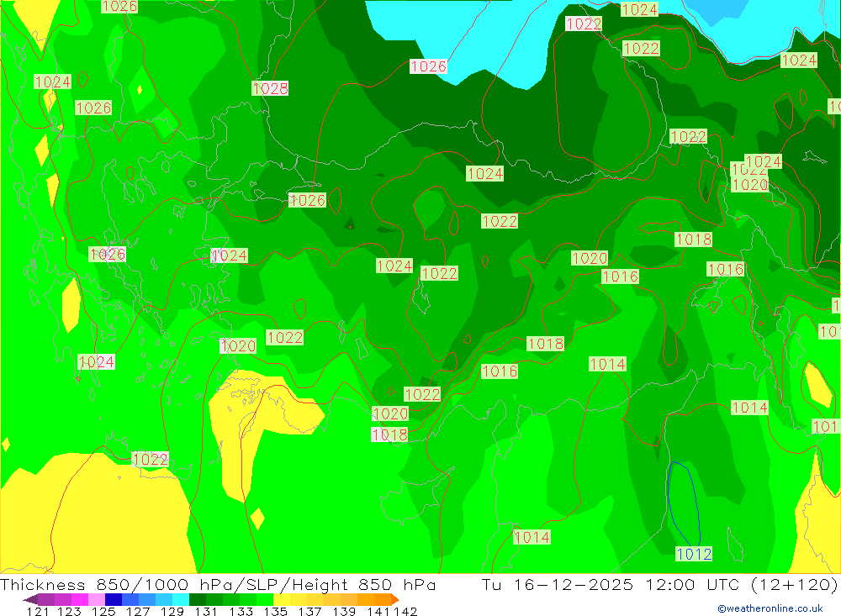
Task: Click the legend value 129
Action: pyautogui.click(x=171, y=611)
